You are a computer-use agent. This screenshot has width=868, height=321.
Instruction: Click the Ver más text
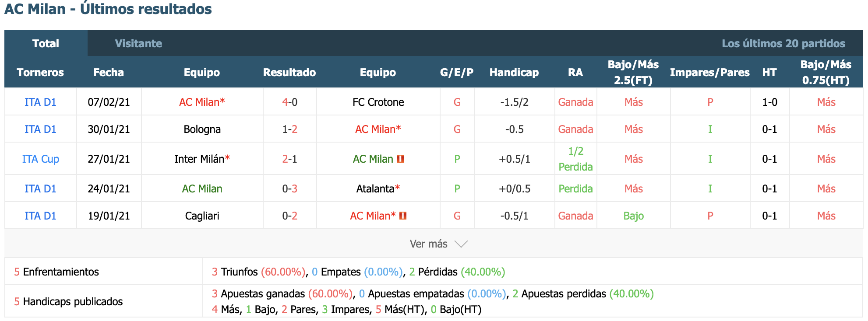coord(428,244)
